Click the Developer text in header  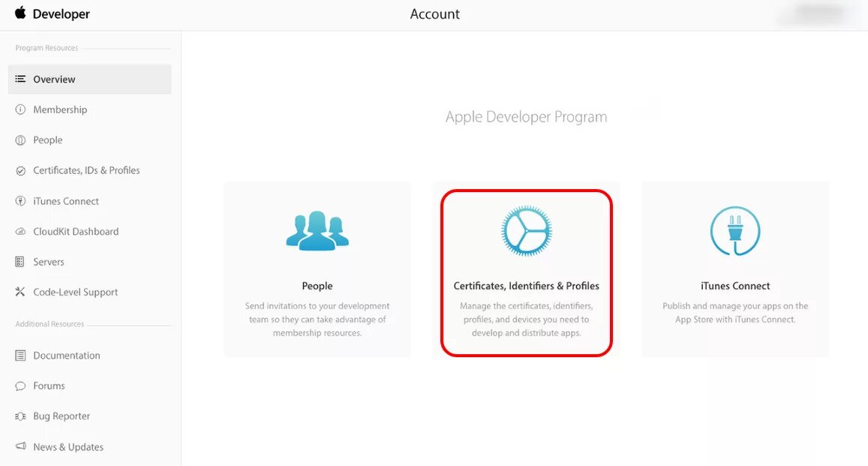61,14
